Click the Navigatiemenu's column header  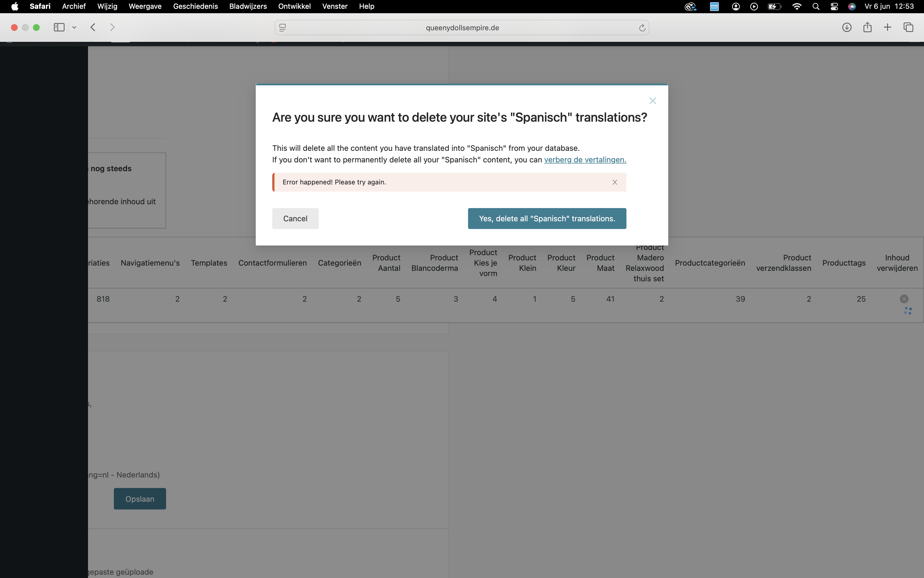tap(150, 263)
